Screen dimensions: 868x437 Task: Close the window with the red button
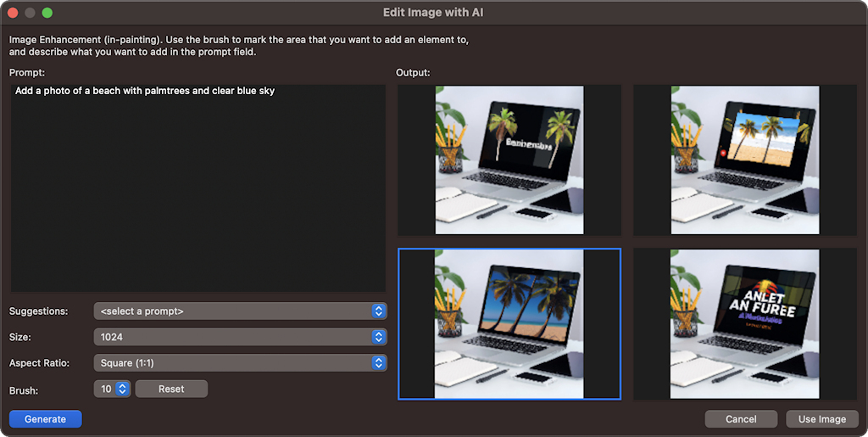(13, 13)
